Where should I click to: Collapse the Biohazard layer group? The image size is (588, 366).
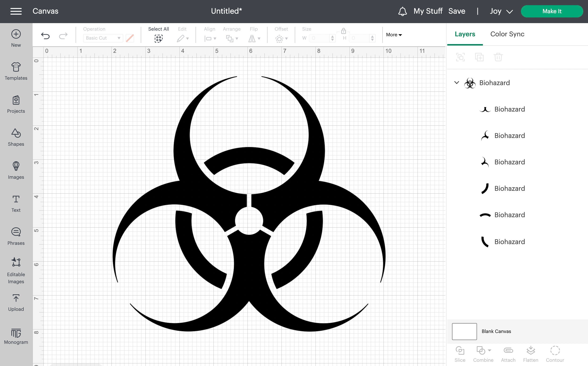click(x=457, y=83)
